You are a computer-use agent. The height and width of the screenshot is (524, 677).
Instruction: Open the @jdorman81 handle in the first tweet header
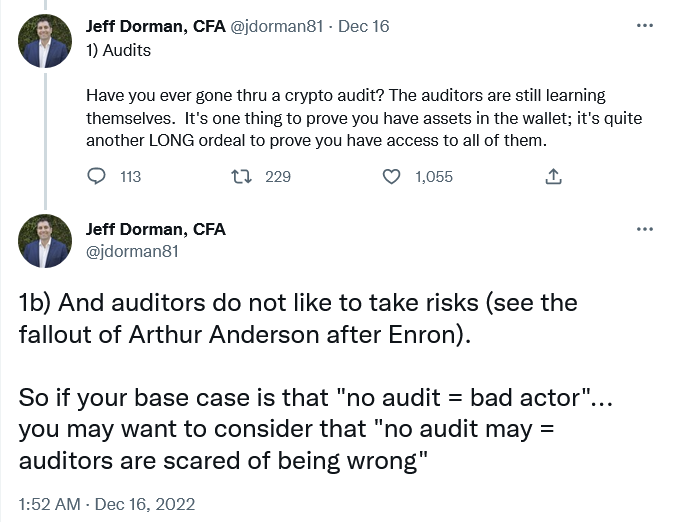point(277,26)
